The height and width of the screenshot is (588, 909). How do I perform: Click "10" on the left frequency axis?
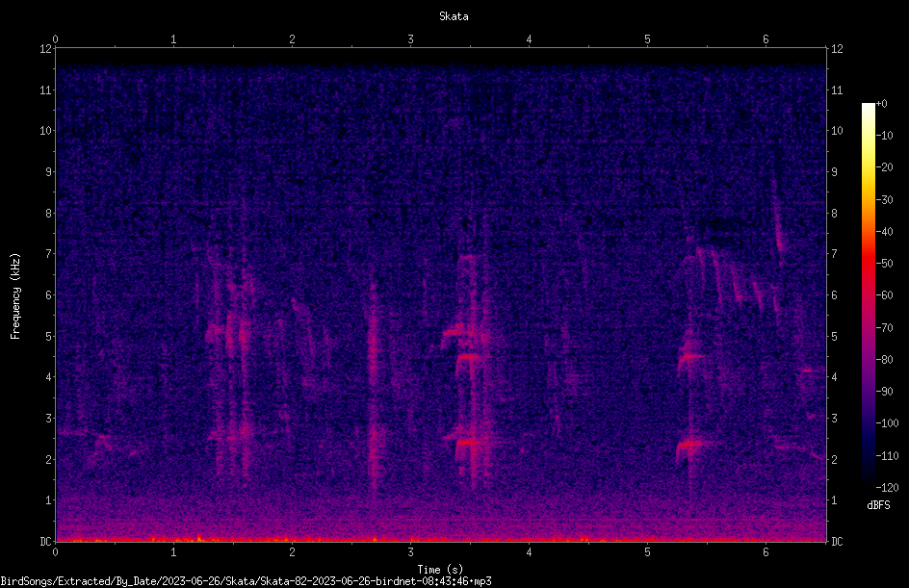tap(45, 131)
